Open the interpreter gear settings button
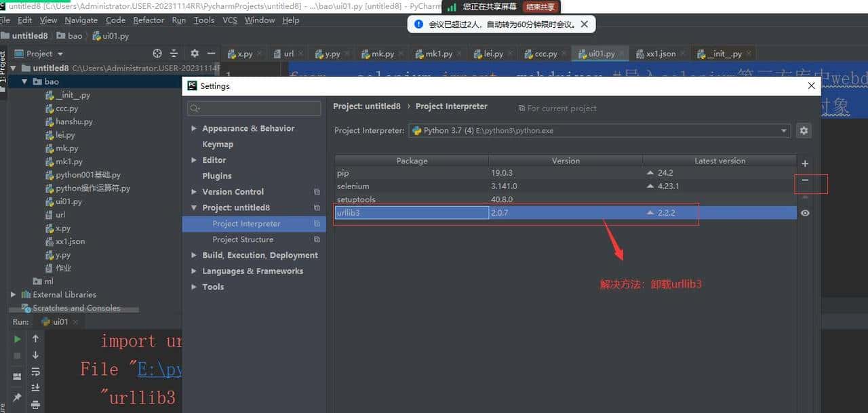The height and width of the screenshot is (413, 868). point(804,130)
